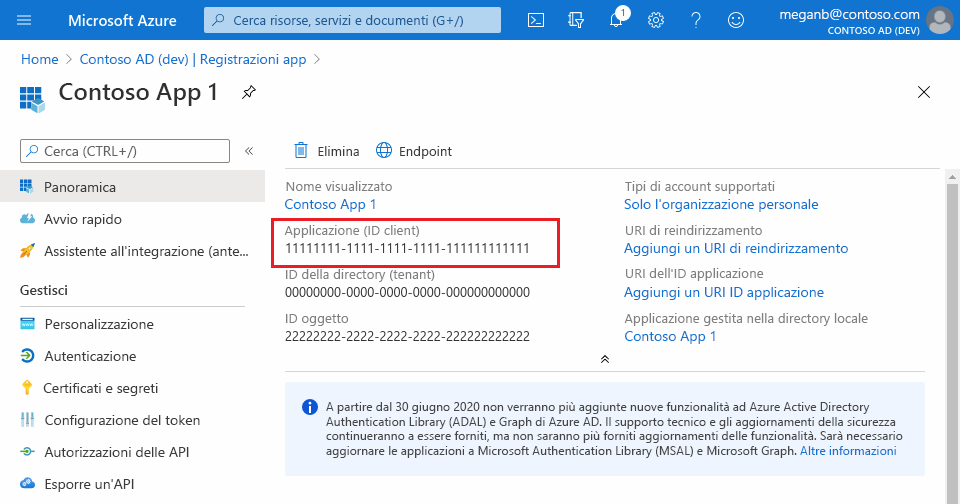Open the directory and subscription filter icon

coord(576,20)
